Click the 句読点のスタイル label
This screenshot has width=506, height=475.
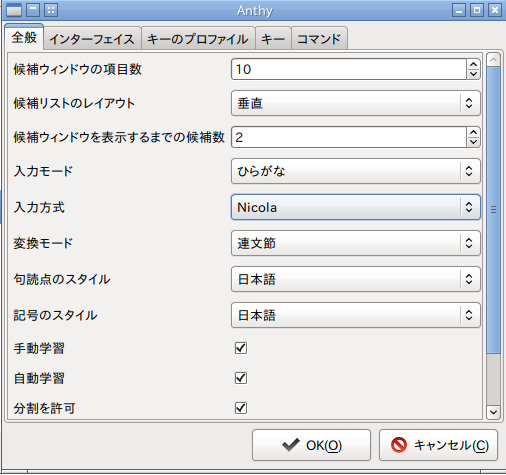(62, 279)
